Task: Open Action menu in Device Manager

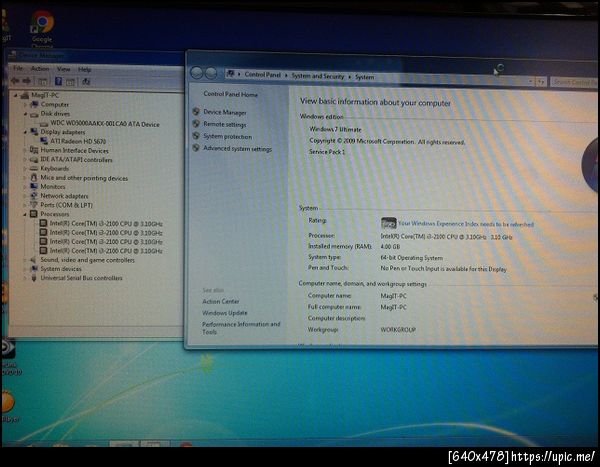Action: pyautogui.click(x=40, y=69)
